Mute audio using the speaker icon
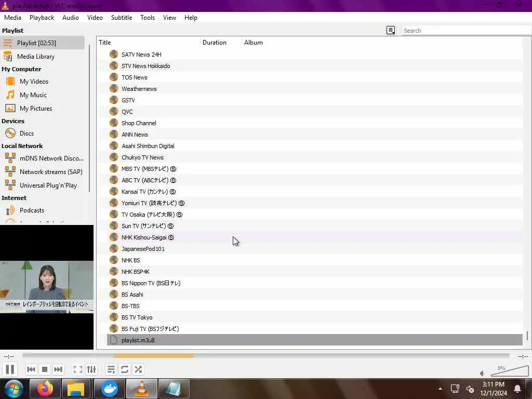Image resolution: width=532 pixels, height=399 pixels. pyautogui.click(x=483, y=373)
